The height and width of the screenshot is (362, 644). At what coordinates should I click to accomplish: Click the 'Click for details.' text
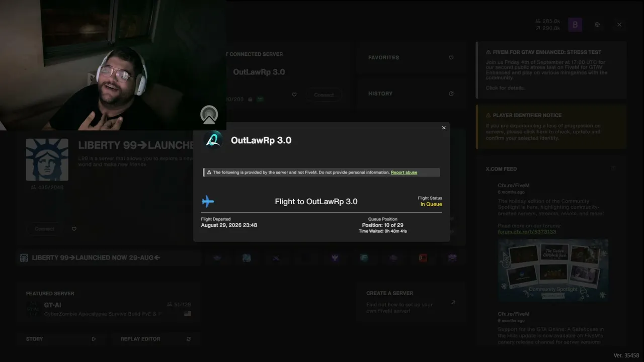(x=505, y=88)
